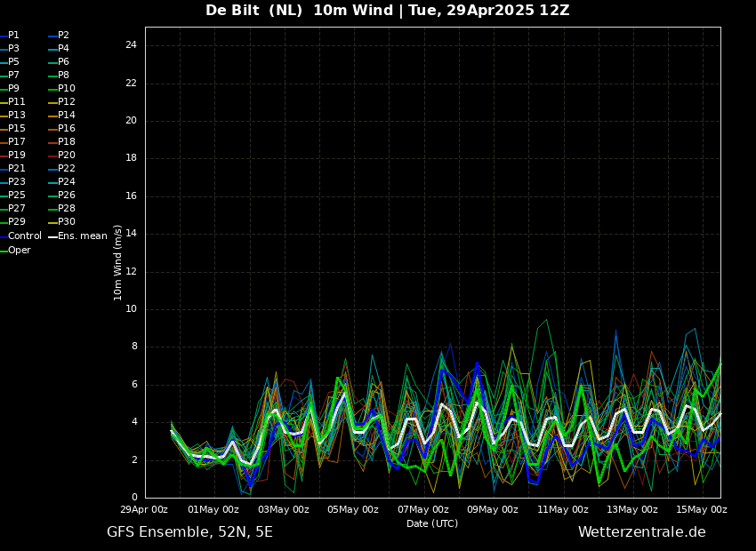Click the De Bilt 10m Wind chart title
Viewport: 756px width, 551px height.
(x=387, y=11)
